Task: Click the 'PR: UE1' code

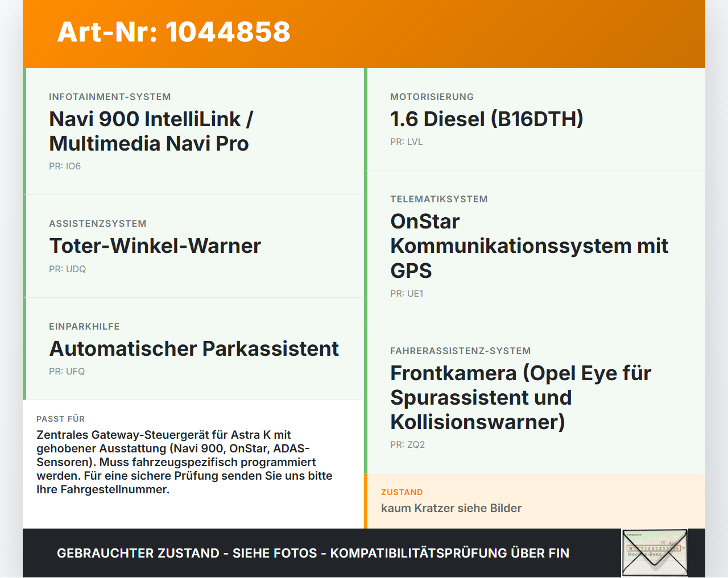Action: [407, 294]
